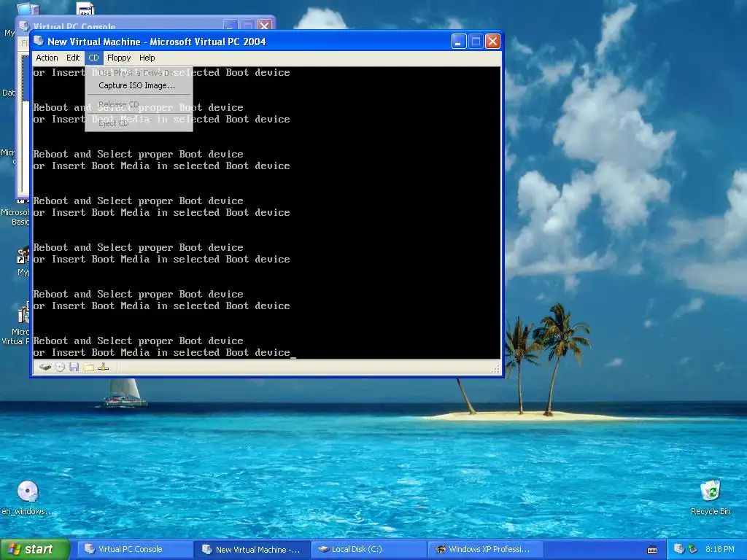747x560 pixels.
Task: Click the 8:18 PM system clock
Action: coord(720,550)
